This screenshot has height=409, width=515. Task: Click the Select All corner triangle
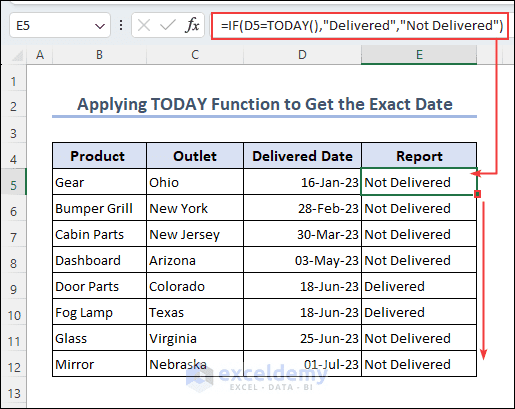17,55
